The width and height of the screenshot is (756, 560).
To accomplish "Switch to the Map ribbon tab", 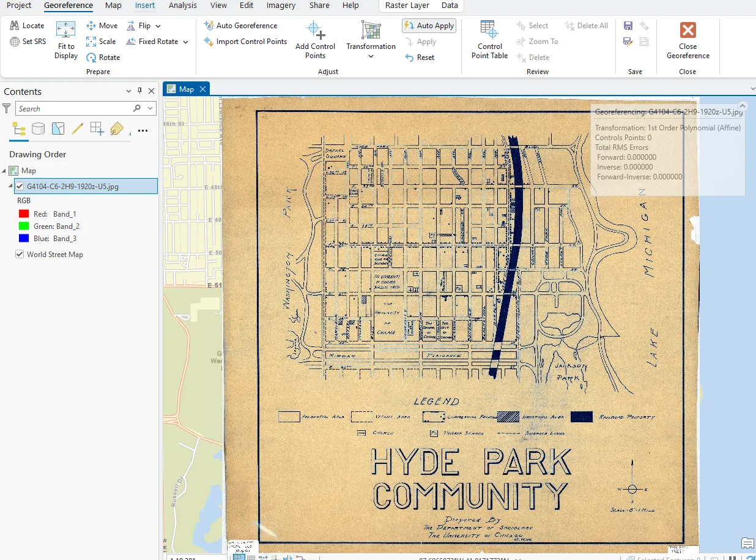I will tap(113, 6).
